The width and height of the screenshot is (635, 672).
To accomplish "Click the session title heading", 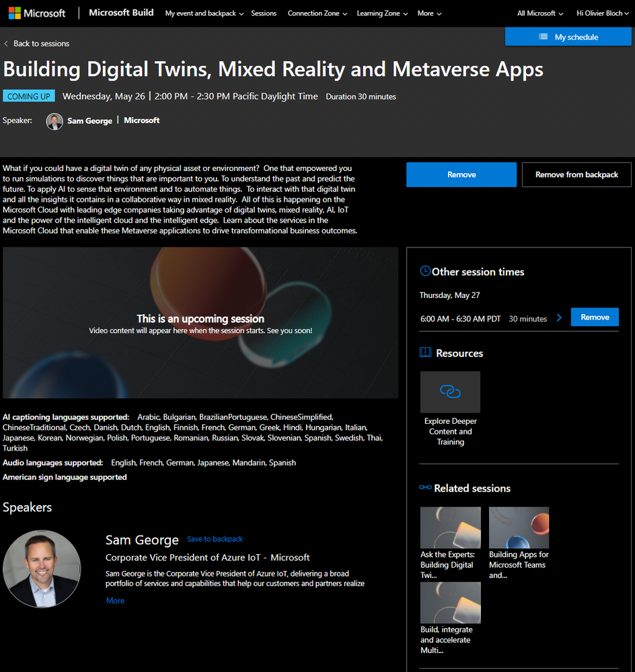I will (x=273, y=69).
